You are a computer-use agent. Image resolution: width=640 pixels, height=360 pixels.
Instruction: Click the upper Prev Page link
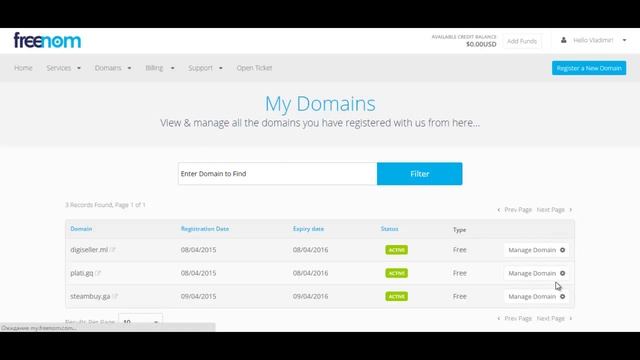click(x=518, y=210)
